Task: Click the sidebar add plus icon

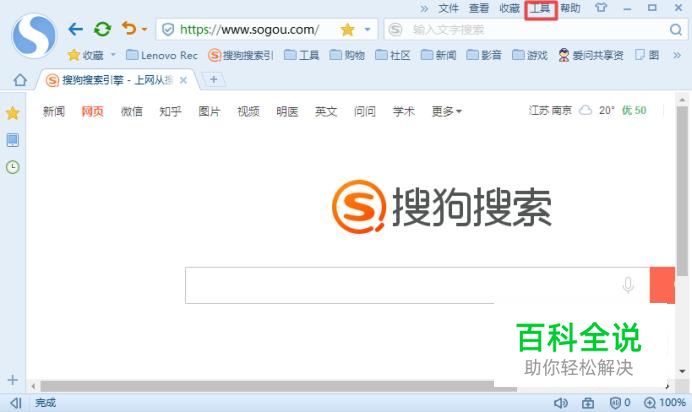Action: 12,380
